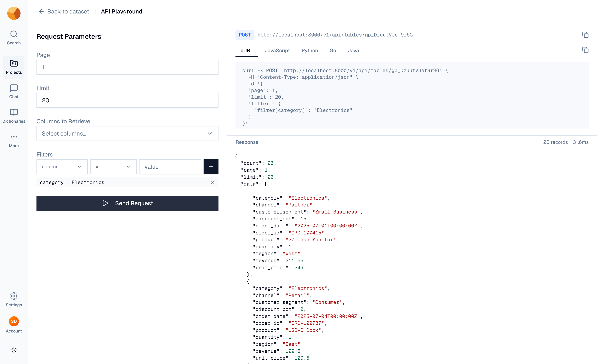Click the filter value input
The height and width of the screenshot is (364, 597).
click(x=170, y=167)
